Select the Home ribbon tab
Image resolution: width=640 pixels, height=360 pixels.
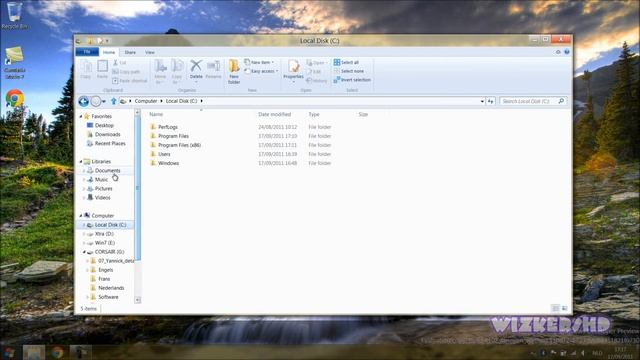[x=109, y=52]
